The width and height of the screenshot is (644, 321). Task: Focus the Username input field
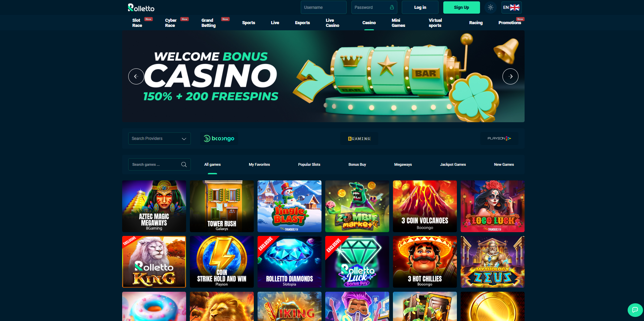324,7
